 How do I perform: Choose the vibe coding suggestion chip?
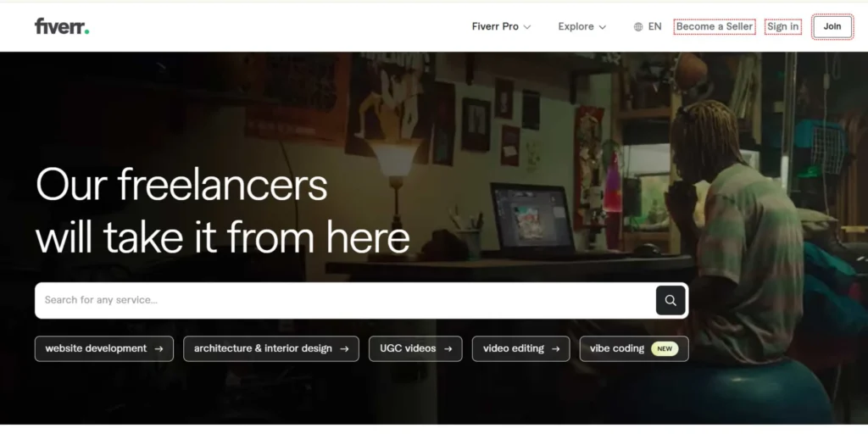click(x=634, y=348)
